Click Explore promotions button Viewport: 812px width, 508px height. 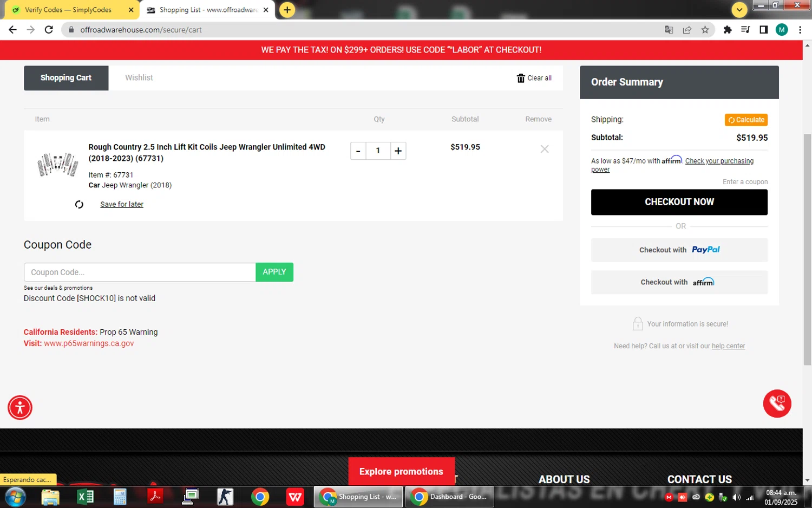tap(401, 472)
